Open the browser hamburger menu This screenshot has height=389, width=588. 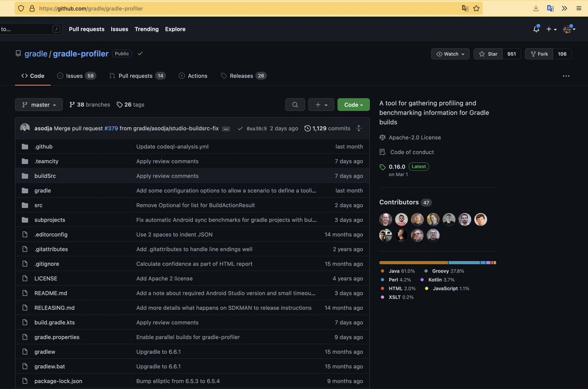[x=578, y=8]
